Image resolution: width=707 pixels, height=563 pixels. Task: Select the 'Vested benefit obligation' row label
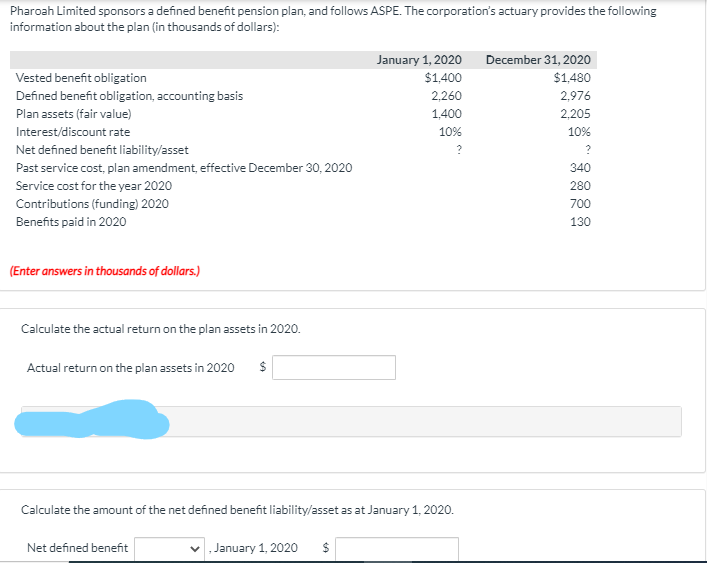(x=81, y=78)
